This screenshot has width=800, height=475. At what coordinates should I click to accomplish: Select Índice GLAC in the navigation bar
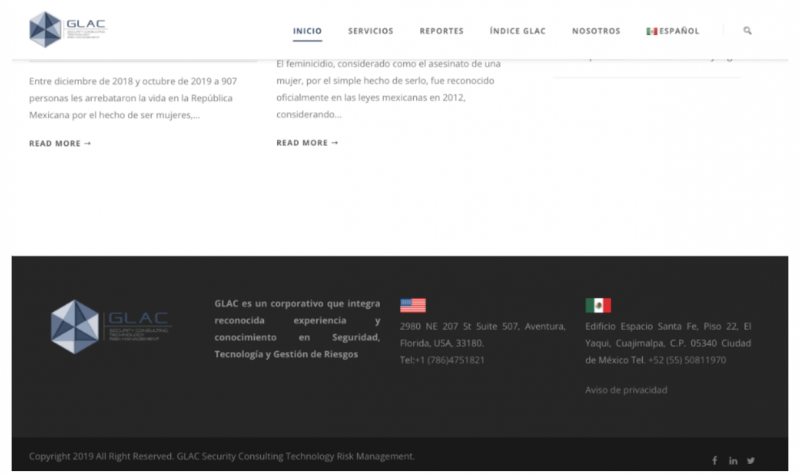[518, 31]
